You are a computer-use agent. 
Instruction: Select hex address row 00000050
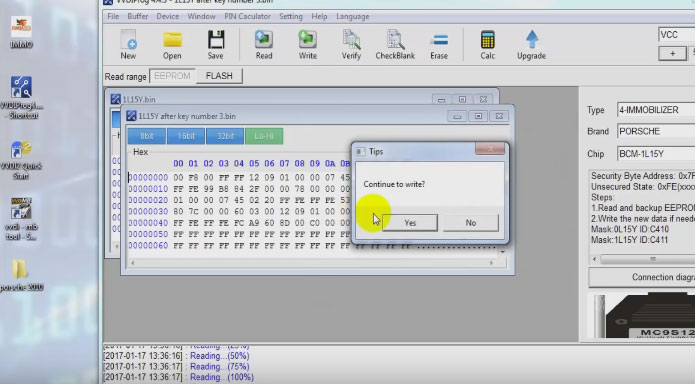click(x=148, y=234)
